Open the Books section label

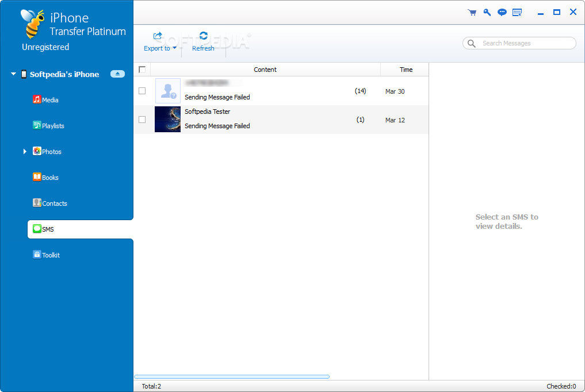tap(50, 178)
